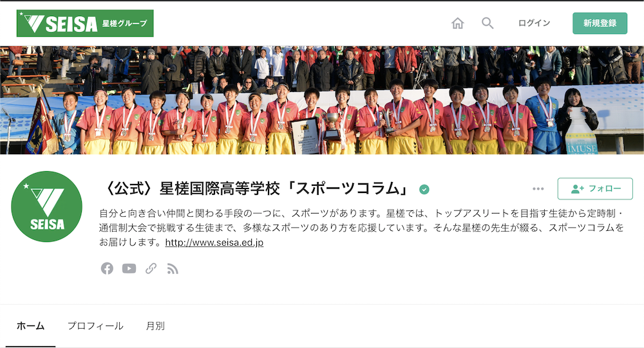The height and width of the screenshot is (348, 644).
Task: Open the YouTube channel icon
Action: pos(129,268)
